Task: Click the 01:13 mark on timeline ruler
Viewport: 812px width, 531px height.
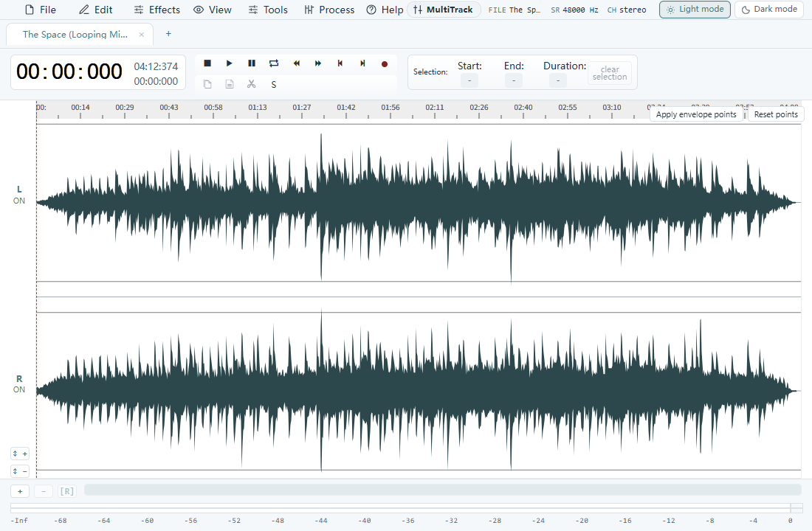Action: pyautogui.click(x=258, y=108)
